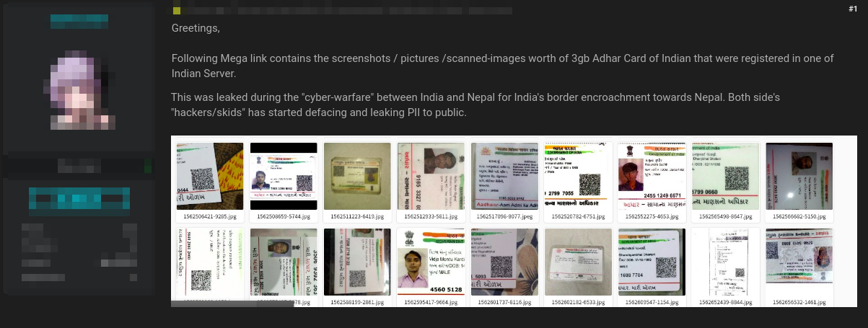Click the file name 1562566682-5150.jpg
The width and height of the screenshot is (868, 328).
[x=799, y=216]
